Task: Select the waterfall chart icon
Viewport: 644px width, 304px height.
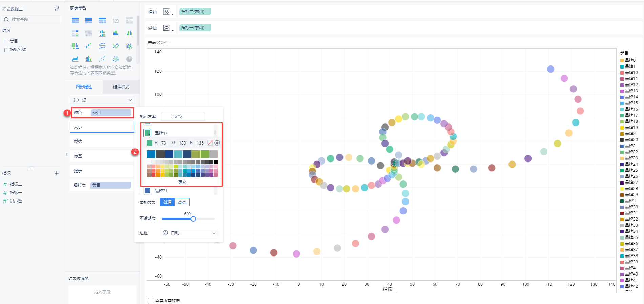Action: point(89,46)
